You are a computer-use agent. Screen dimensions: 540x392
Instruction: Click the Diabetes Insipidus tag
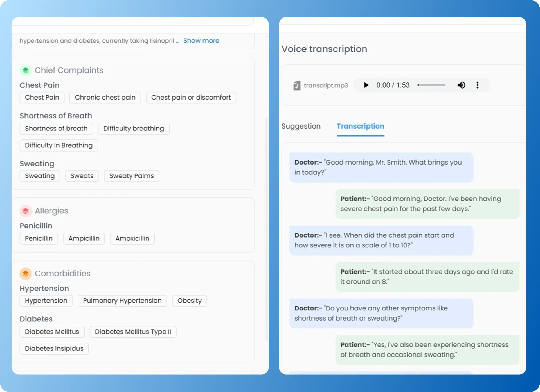(x=54, y=348)
